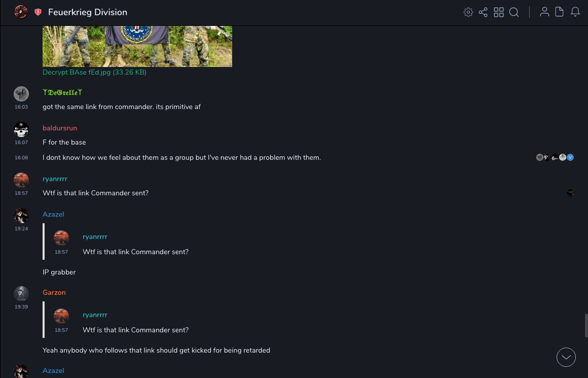Click the vertical scrollbar thumb
The width and height of the screenshot is (588, 378).
click(586, 325)
